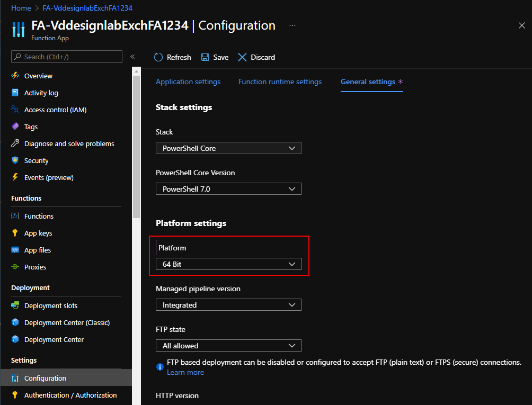Screen dimensions: 532x405
Task: Click the Proxies icon
Action: click(15, 267)
